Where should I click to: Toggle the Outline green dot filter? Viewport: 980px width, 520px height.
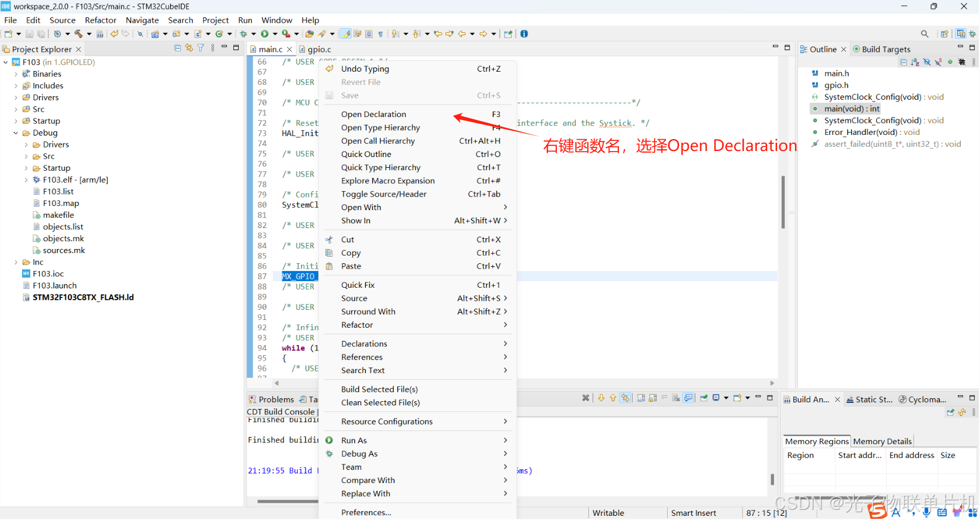click(x=950, y=61)
